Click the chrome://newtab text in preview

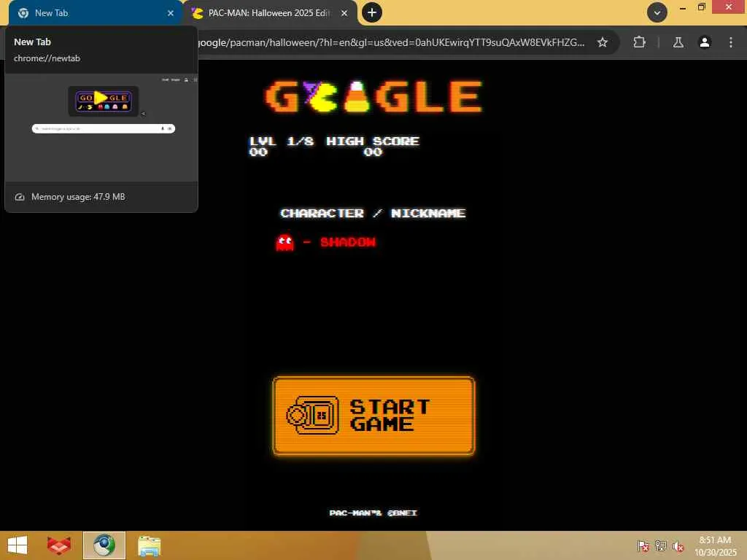[x=47, y=58]
